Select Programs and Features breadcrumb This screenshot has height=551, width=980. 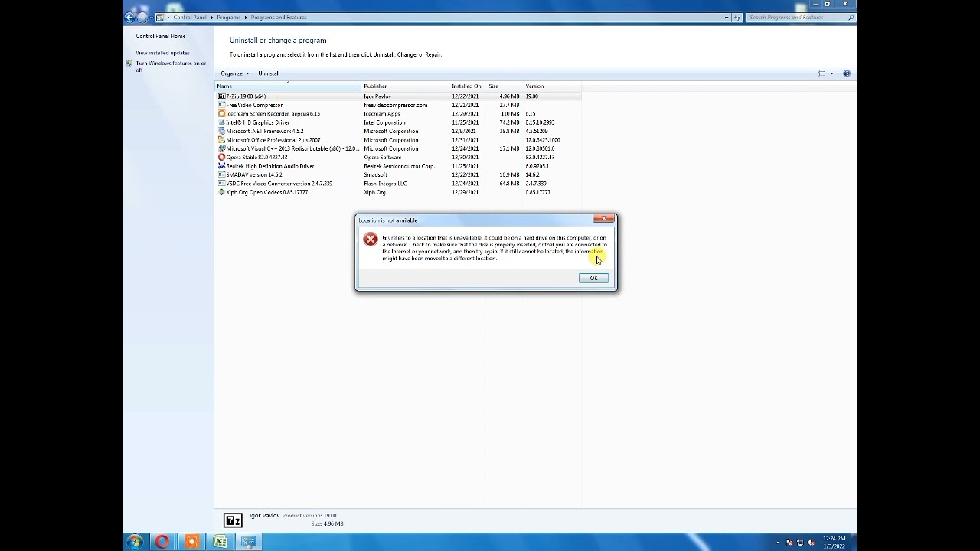(279, 17)
